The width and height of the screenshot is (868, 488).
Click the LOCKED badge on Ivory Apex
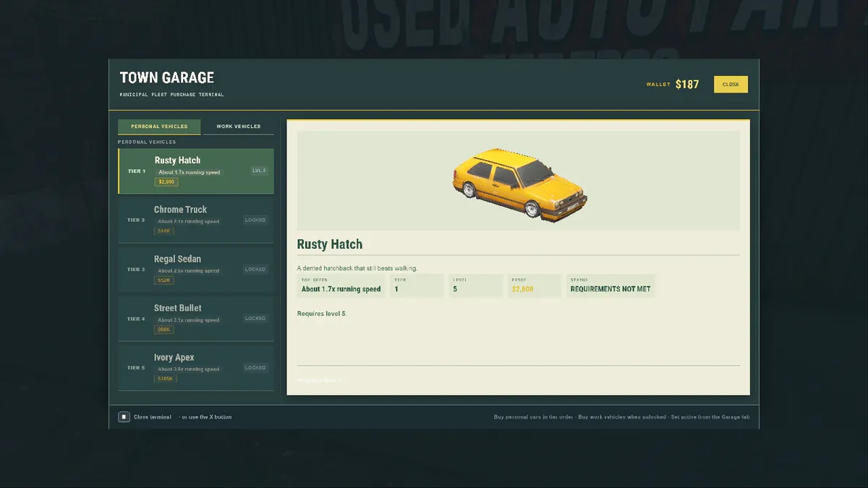(255, 367)
